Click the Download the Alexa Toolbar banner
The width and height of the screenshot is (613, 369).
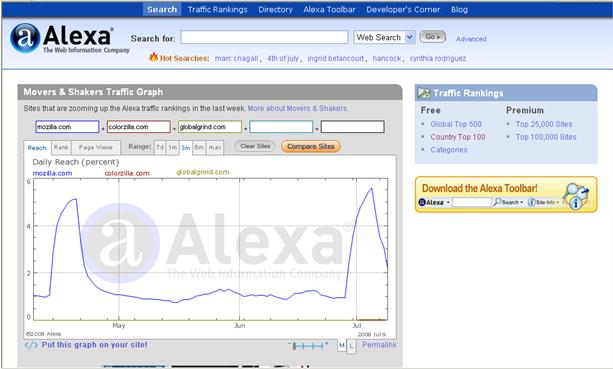(506, 194)
